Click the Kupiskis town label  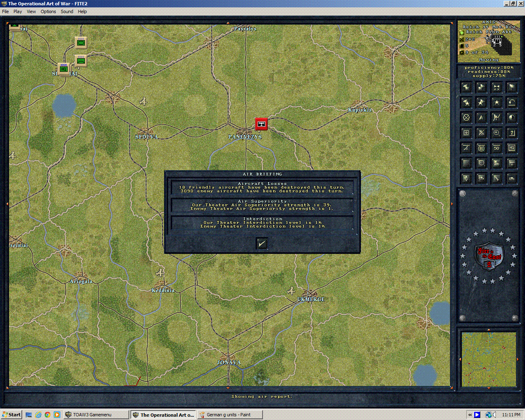360,110
